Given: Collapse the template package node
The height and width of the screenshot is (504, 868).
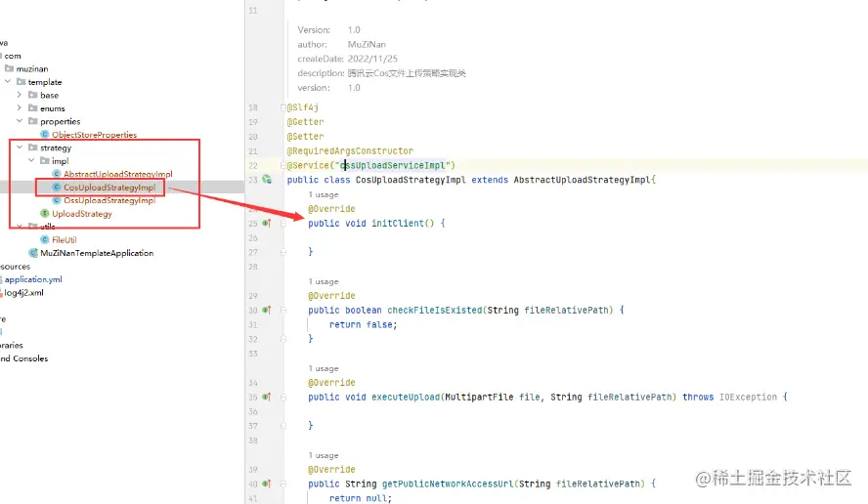Looking at the screenshot, I should tap(8, 81).
